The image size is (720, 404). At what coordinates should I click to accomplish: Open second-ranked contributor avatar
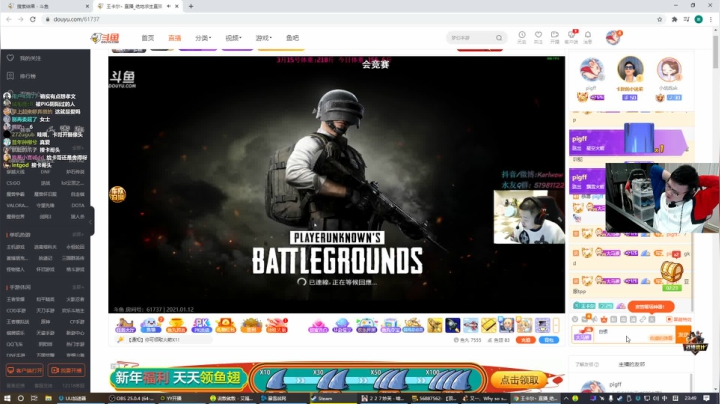point(630,69)
